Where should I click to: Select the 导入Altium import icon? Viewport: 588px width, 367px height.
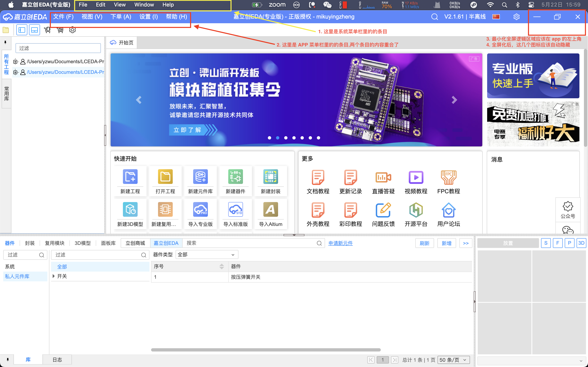271,209
